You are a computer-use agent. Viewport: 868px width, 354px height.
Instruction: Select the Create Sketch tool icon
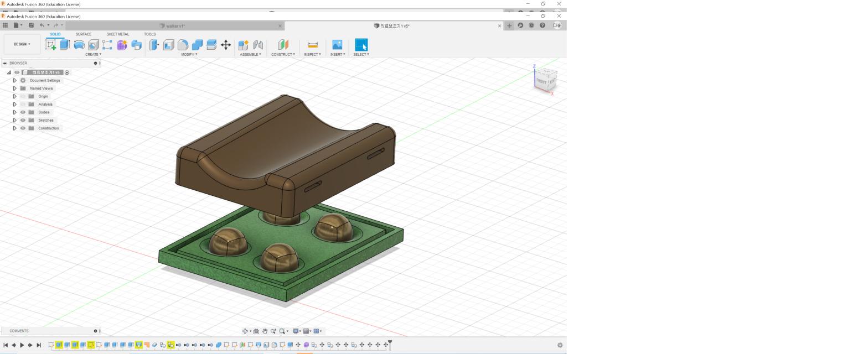[50, 45]
